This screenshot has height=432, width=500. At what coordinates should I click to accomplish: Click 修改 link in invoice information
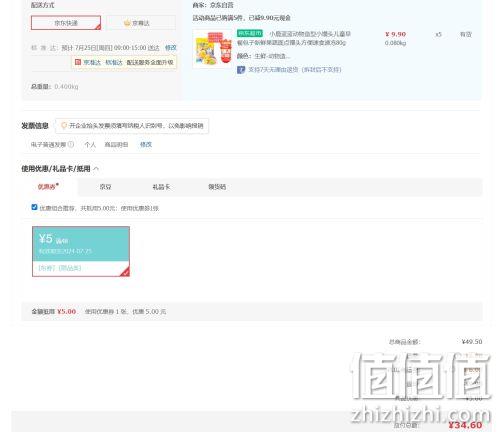click(146, 144)
